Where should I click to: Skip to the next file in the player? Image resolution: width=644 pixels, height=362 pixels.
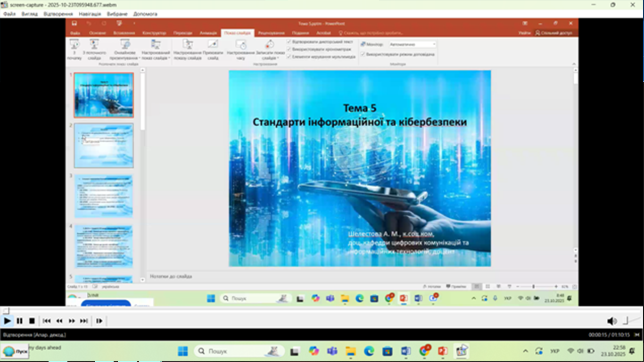coord(83,321)
